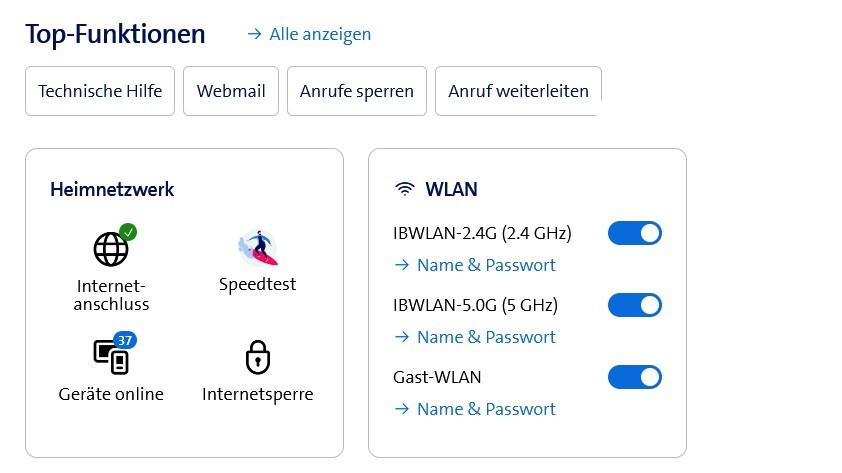This screenshot has width=842, height=473.
Task: Show all functions via Alle anzeigen
Action: 309,34
